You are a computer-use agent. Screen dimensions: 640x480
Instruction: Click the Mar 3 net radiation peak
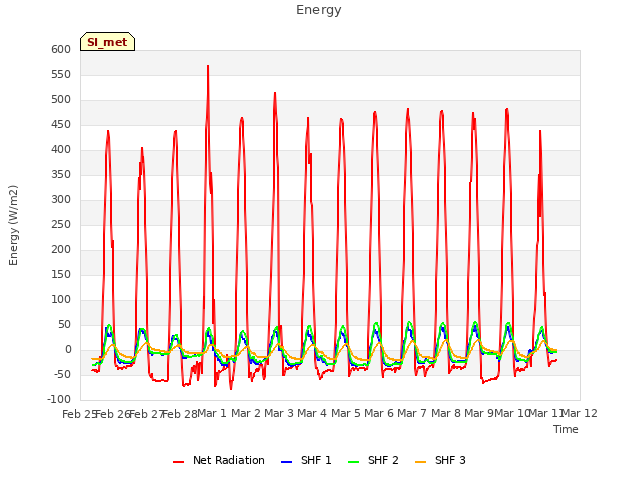tap(275, 93)
